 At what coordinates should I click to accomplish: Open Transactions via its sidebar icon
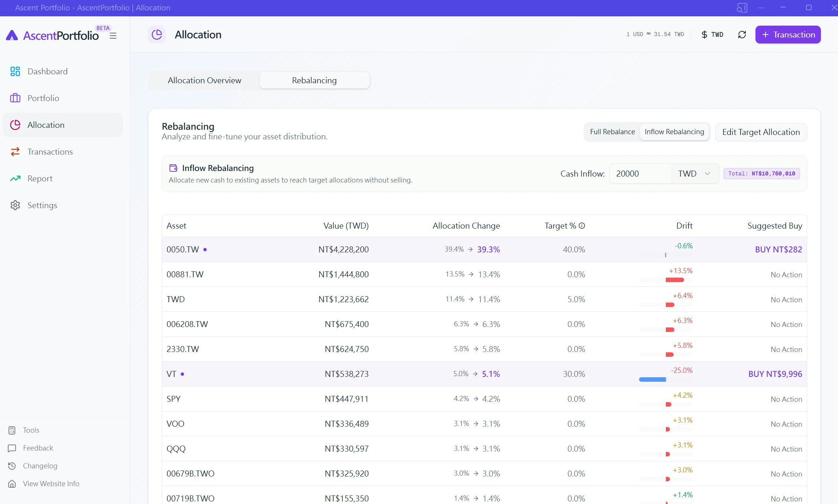click(15, 152)
